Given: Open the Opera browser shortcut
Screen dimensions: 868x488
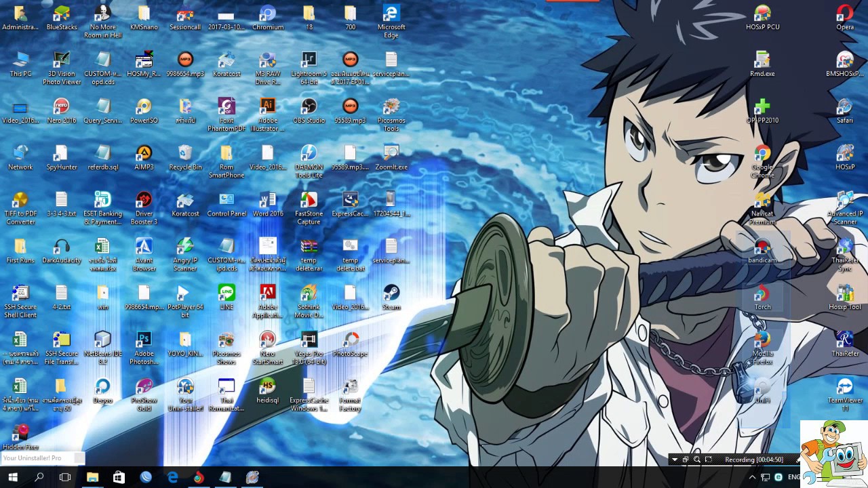Looking at the screenshot, I should [845, 18].
